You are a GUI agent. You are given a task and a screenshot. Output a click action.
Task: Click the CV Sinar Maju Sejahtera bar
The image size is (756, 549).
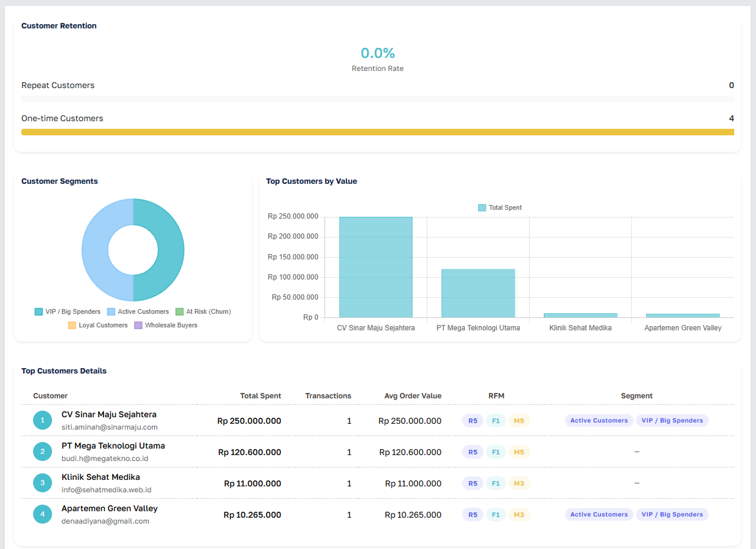[376, 267]
